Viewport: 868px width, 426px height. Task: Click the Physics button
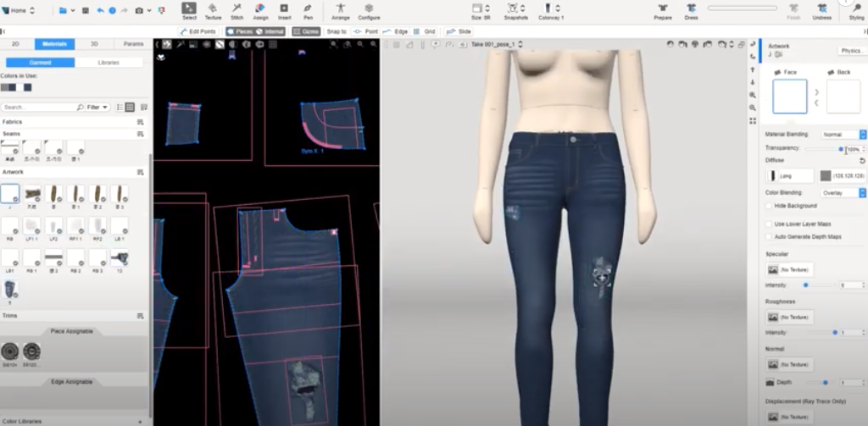tap(851, 51)
